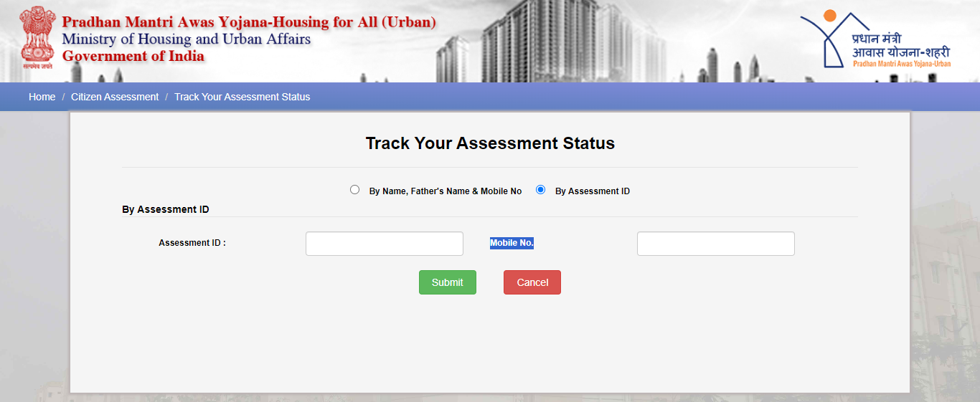Open the Home breadcrumb link
The height and width of the screenshot is (402, 980).
pos(42,97)
